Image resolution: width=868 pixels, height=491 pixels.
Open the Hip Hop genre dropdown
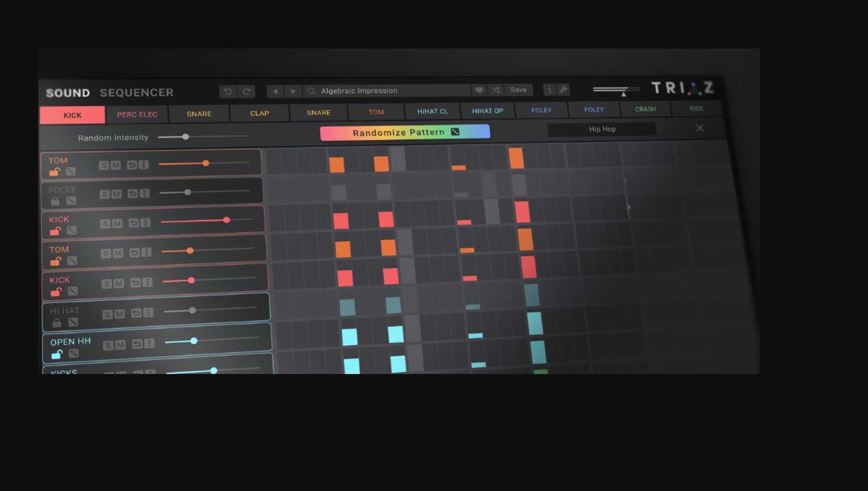(x=602, y=129)
